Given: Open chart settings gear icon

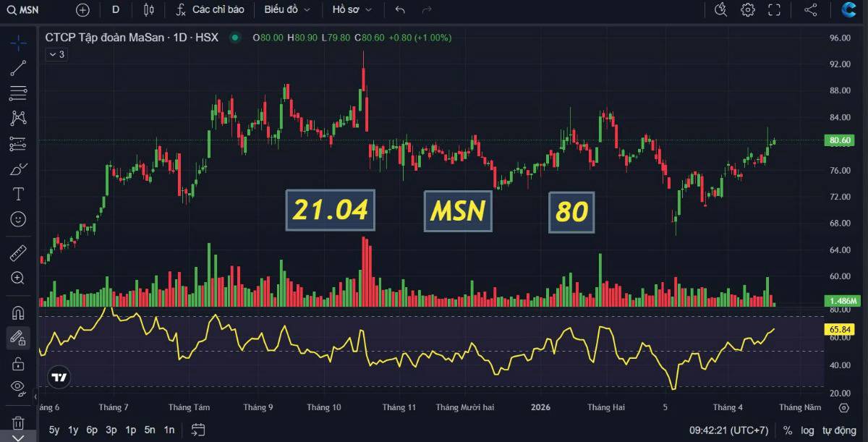Looking at the screenshot, I should pos(748,9).
